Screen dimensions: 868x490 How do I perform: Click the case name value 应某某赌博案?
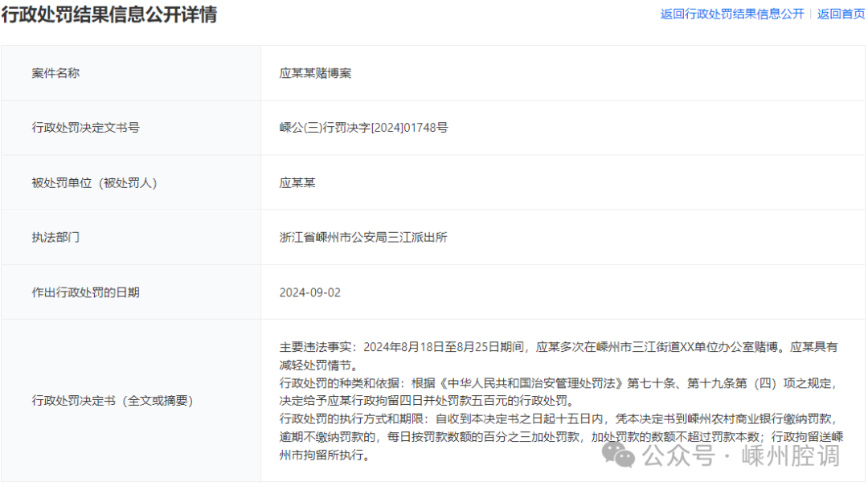[x=315, y=73]
